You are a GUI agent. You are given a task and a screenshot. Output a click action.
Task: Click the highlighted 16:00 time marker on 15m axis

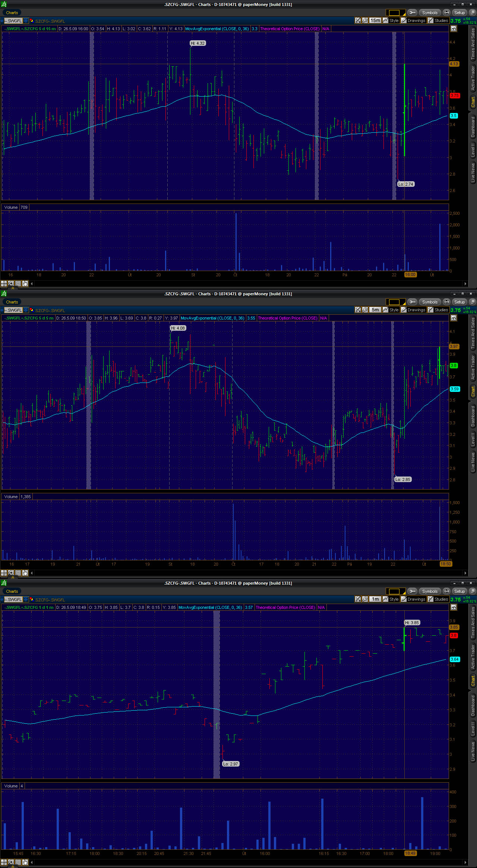pyautogui.click(x=410, y=274)
